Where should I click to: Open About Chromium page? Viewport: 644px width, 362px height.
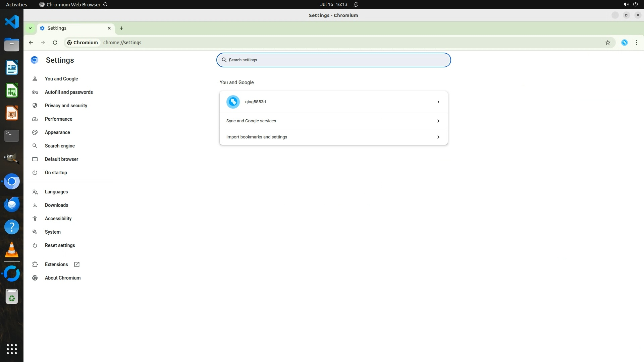[x=63, y=278]
